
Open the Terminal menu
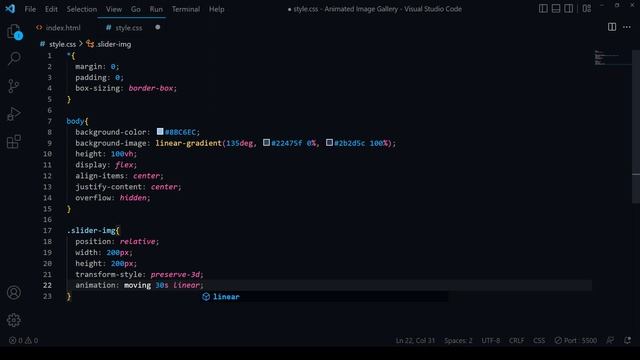coord(186,9)
